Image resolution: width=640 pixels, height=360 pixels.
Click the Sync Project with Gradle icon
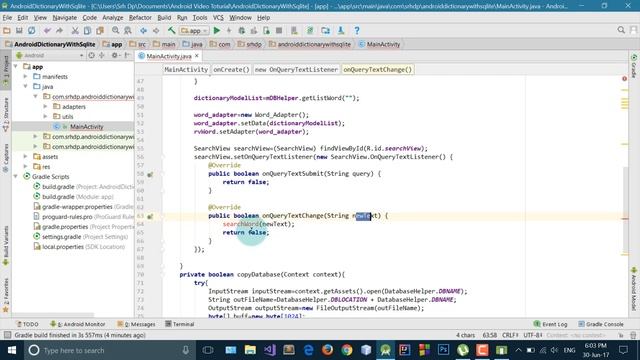pos(310,31)
